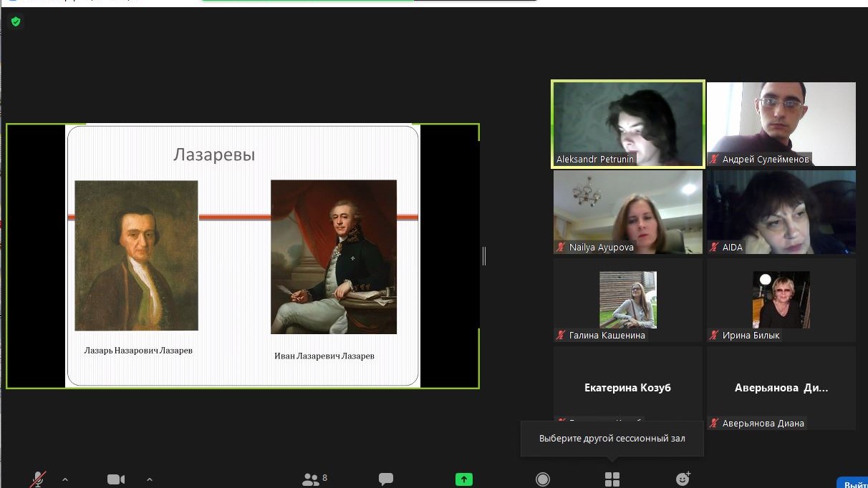Open audio options chevron beside microphone
The image size is (868, 488).
pos(65,479)
